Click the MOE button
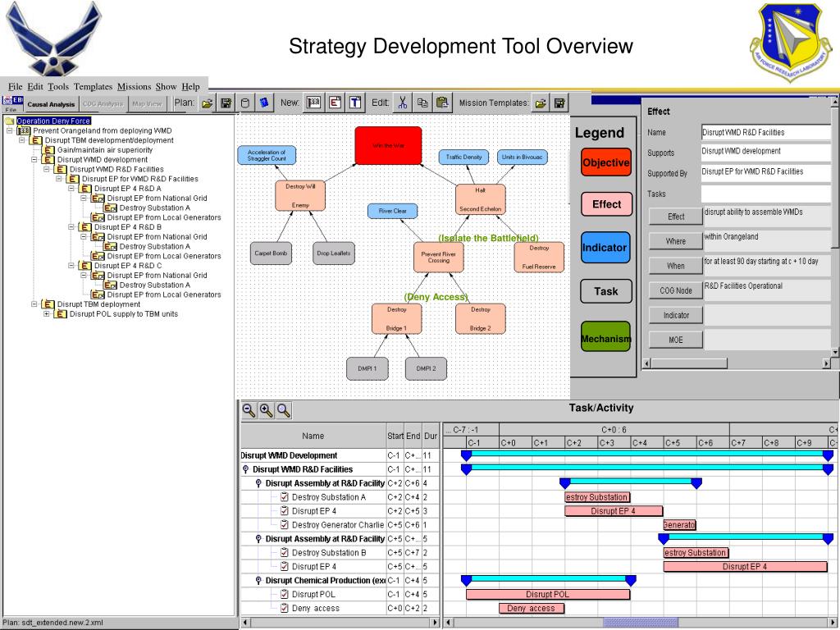840x630 pixels. coord(676,340)
